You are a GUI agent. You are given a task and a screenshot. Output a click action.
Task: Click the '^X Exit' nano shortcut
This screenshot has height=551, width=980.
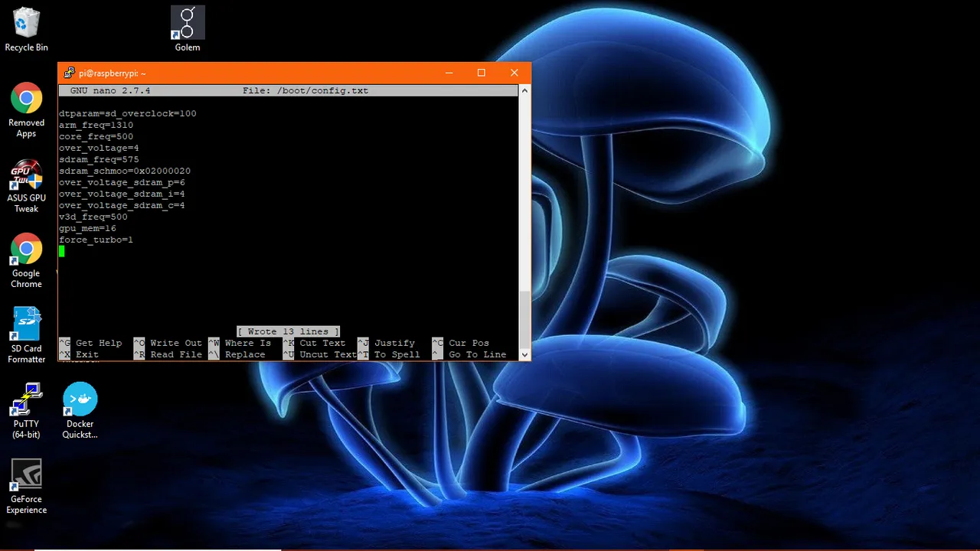point(79,354)
